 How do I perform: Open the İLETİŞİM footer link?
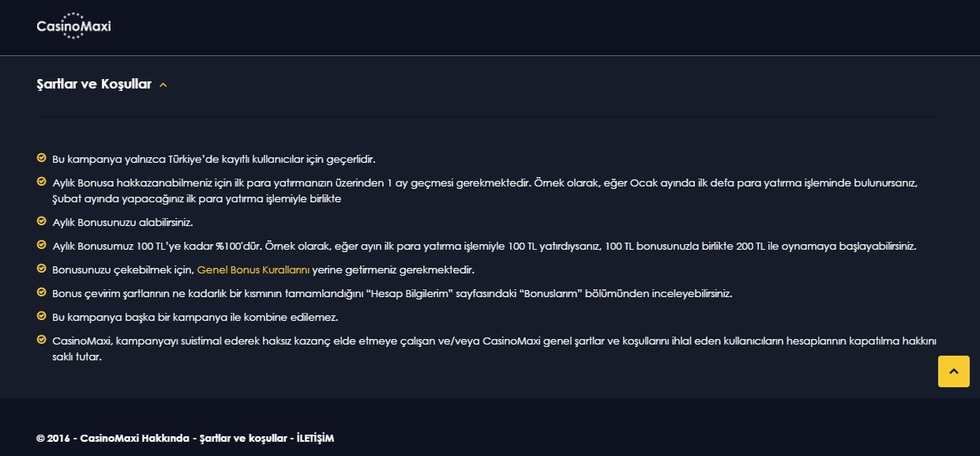click(315, 438)
